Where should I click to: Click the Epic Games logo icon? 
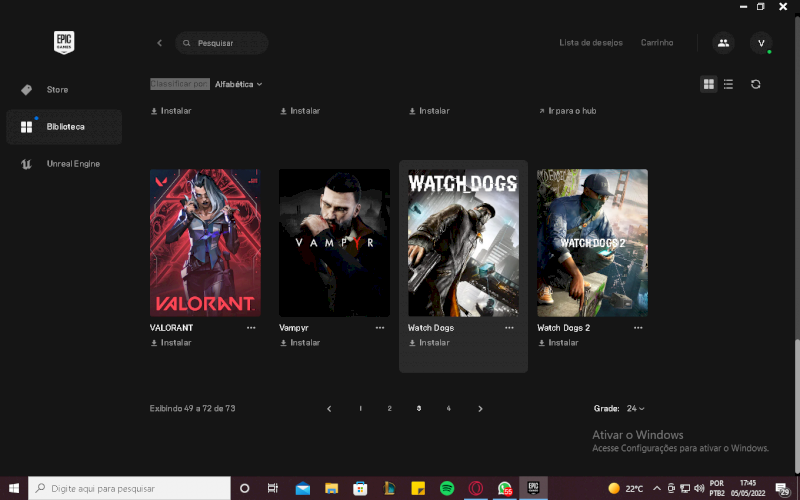(x=65, y=42)
